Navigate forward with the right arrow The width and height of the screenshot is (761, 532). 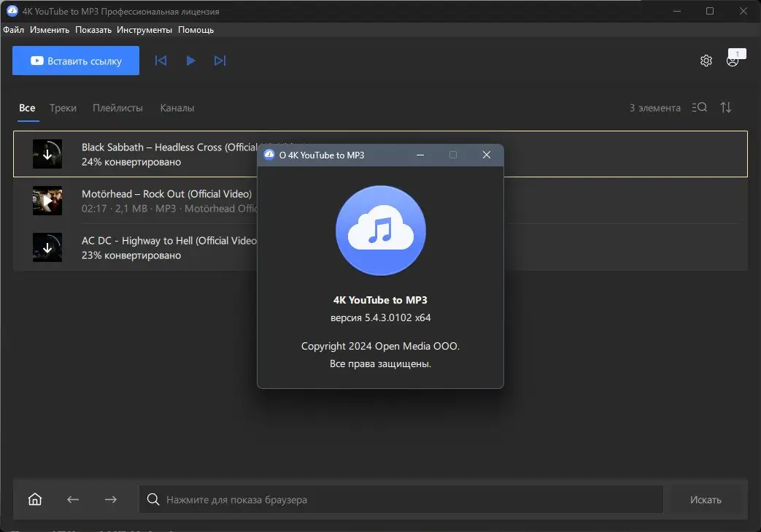(x=111, y=499)
